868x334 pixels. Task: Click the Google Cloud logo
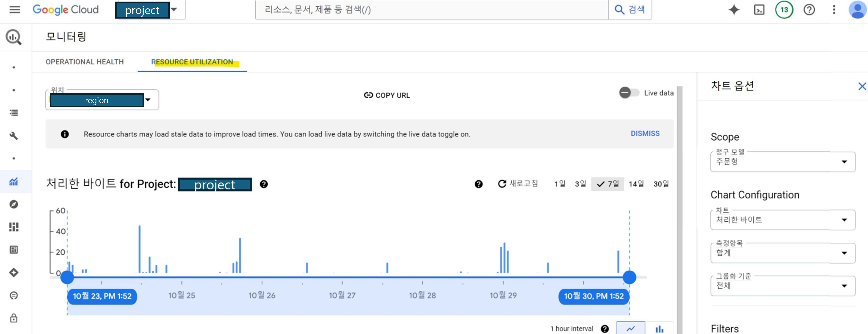(x=66, y=10)
